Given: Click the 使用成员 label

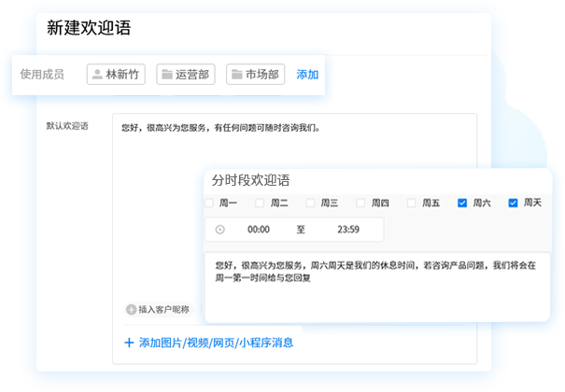Looking at the screenshot, I should [x=42, y=75].
